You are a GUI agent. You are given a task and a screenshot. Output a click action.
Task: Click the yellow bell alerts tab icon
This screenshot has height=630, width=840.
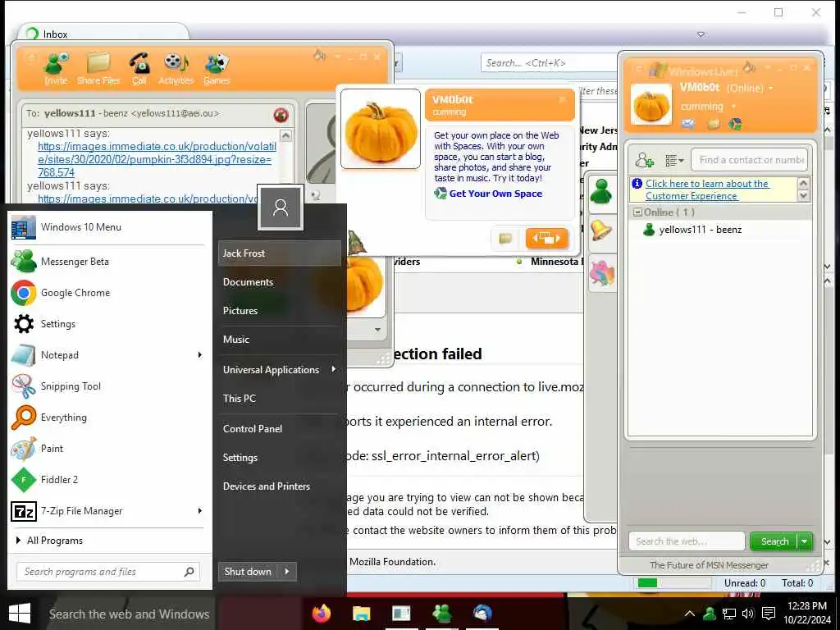coord(601,231)
